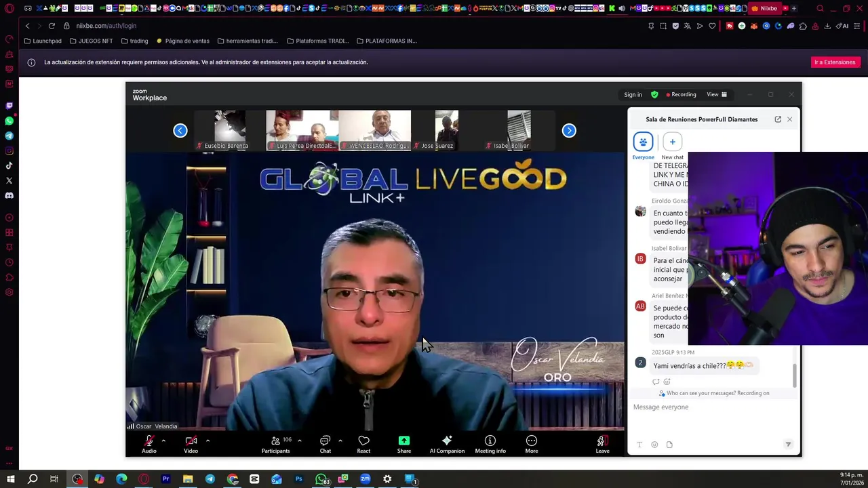The height and width of the screenshot is (488, 868).
Task: Open the chat emoji picker
Action: (654, 445)
